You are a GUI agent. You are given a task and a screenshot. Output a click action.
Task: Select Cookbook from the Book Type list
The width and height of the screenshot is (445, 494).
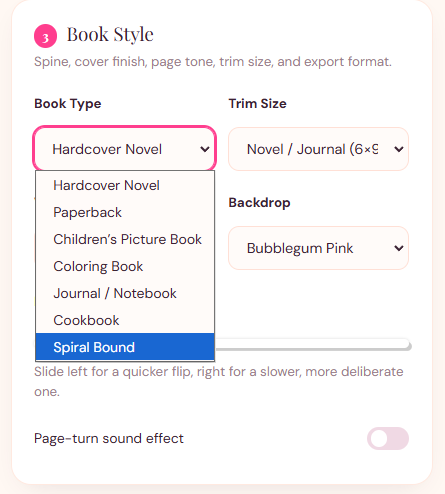point(125,320)
